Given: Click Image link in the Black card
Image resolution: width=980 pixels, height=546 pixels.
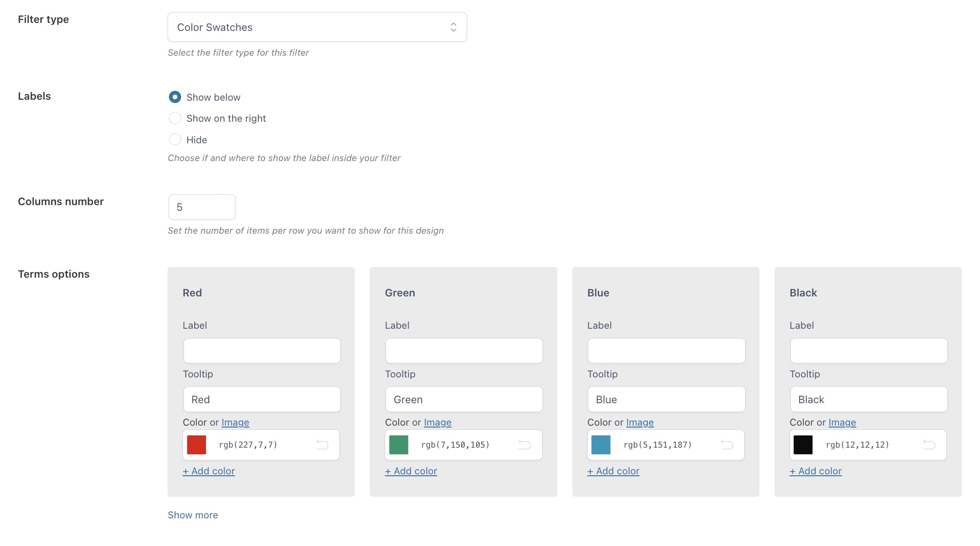Looking at the screenshot, I should click(842, 422).
